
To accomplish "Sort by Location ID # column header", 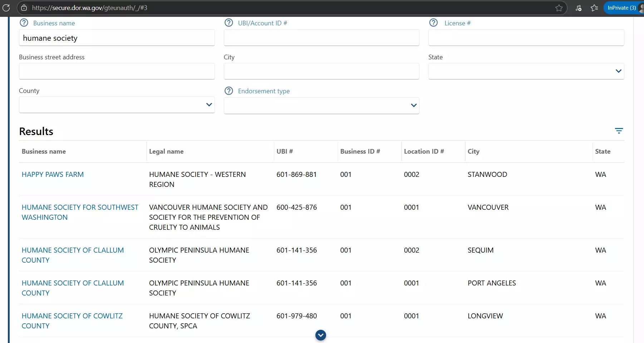I will tap(424, 151).
